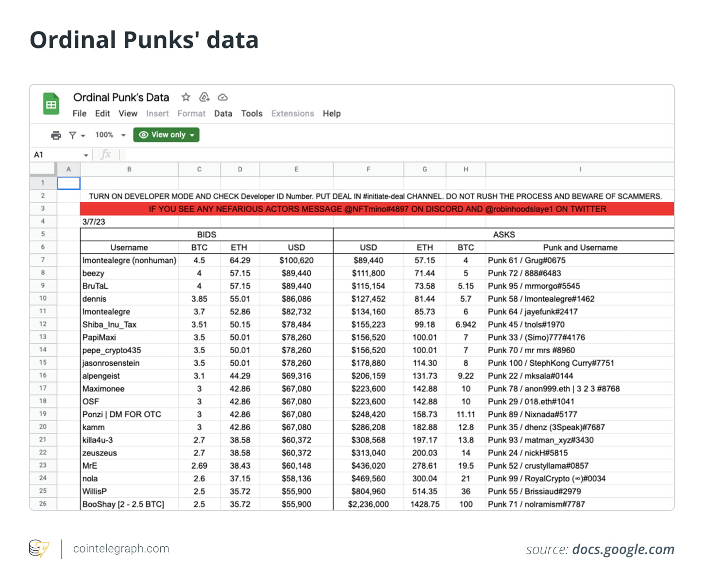
Task: Click the Punk 71 / nolramism#7787 cell
Action: click(x=580, y=504)
